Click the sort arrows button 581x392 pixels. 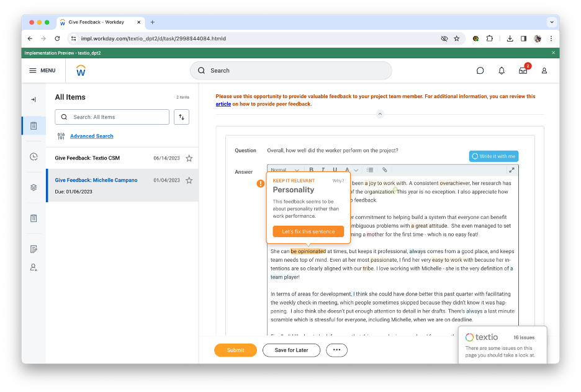coord(181,117)
